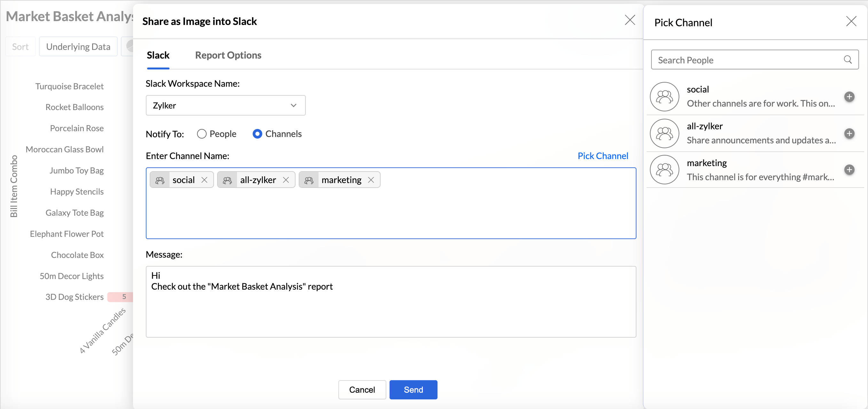Open Underlying Data in the report toolbar
The image size is (868, 409).
coord(78,46)
